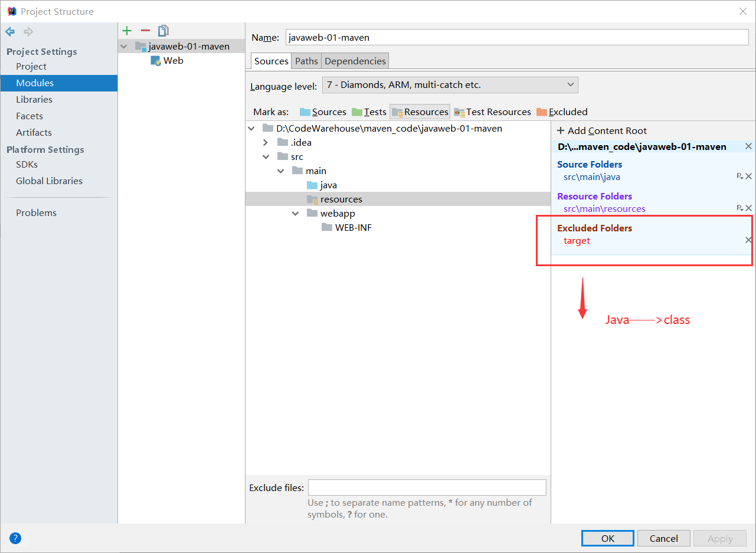
Task: Click the target excluded folder entry
Action: click(577, 241)
